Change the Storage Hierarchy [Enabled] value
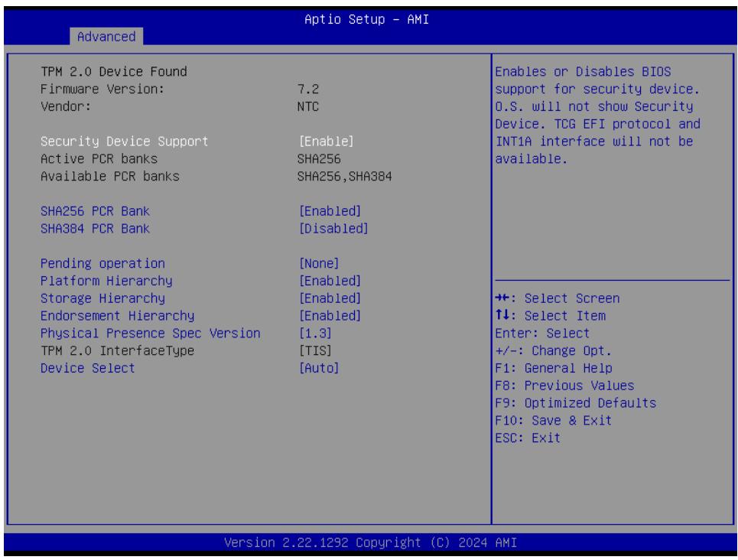Image resolution: width=738 pixels, height=560 pixels. point(330,298)
